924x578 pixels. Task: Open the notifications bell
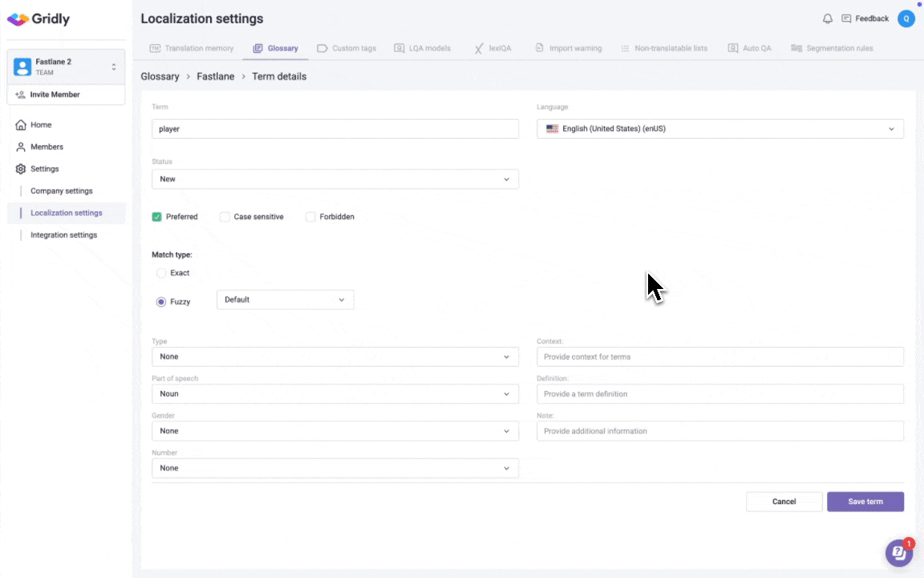(828, 18)
